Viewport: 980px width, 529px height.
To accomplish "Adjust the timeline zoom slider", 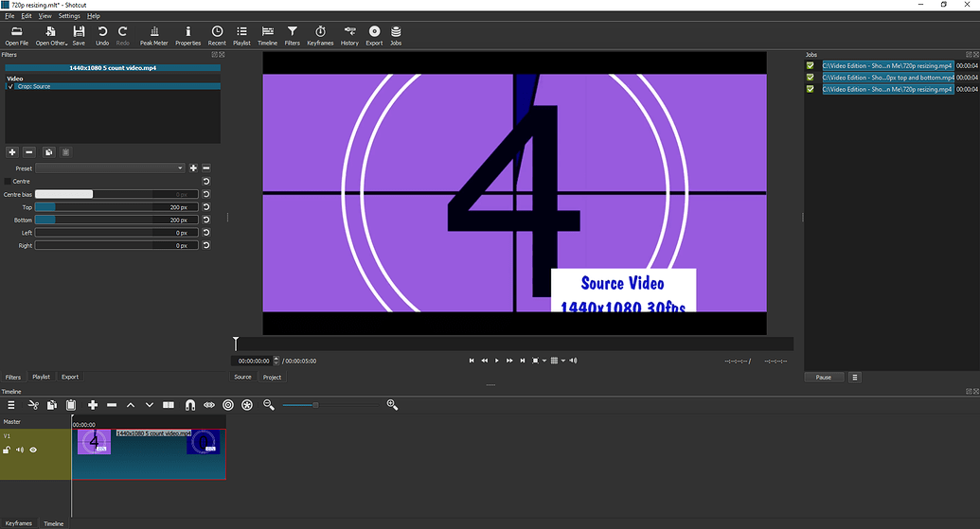I will click(330, 405).
